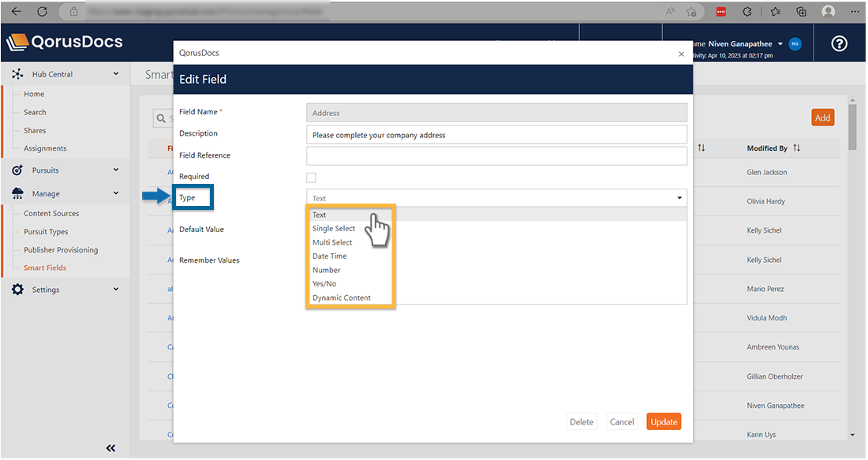Click the Delete button
868x460 pixels.
tap(582, 421)
